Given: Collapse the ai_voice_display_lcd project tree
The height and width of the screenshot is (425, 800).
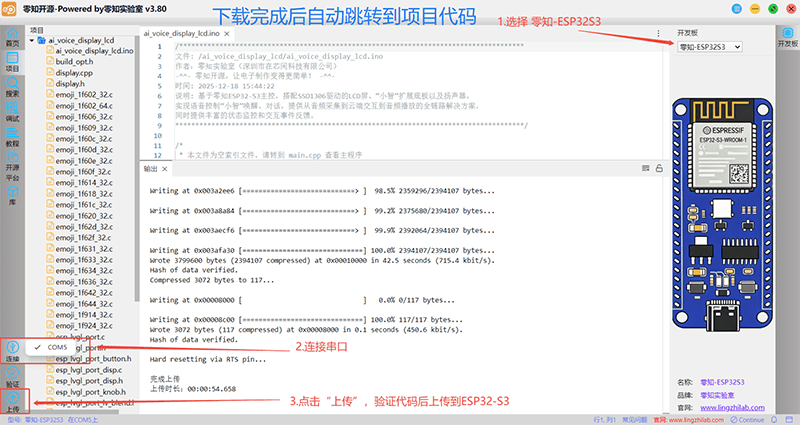Looking at the screenshot, I should pos(32,40).
